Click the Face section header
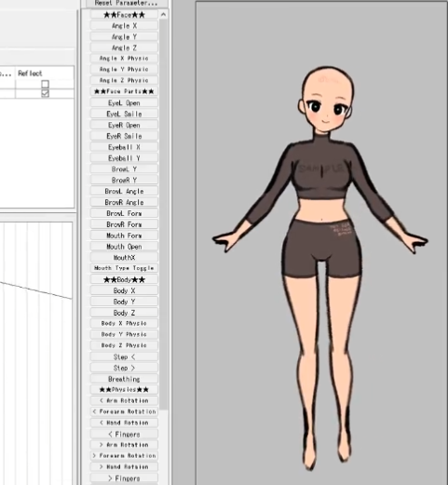The image size is (448, 485). click(124, 15)
